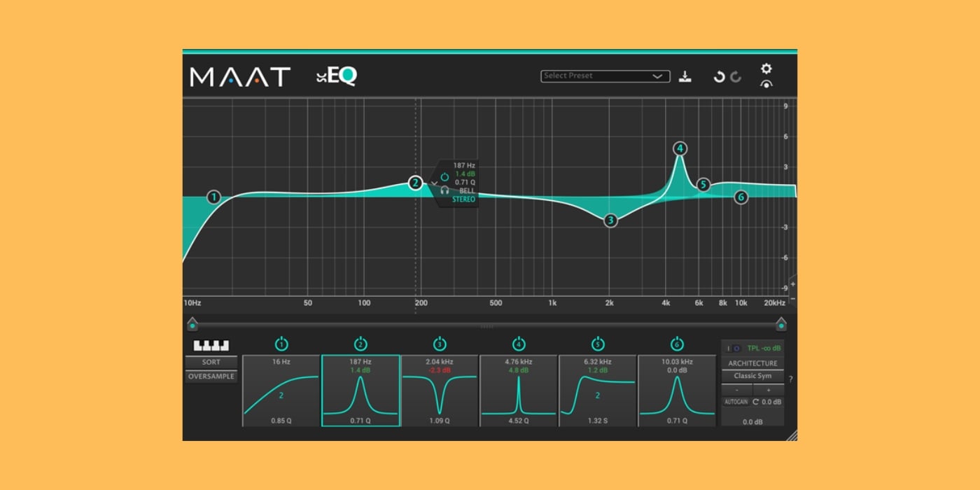This screenshot has height=490, width=980.
Task: Click the MAAT logo
Action: [240, 76]
